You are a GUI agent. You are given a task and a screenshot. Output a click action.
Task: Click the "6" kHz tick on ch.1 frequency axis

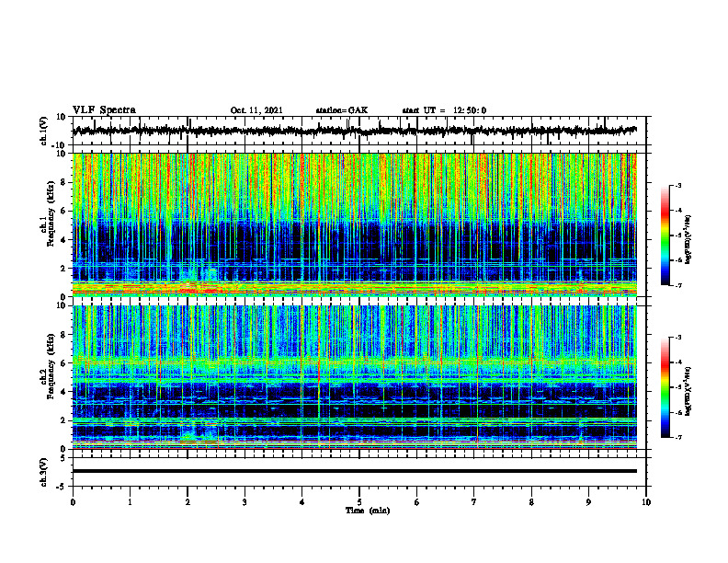[x=63, y=212]
